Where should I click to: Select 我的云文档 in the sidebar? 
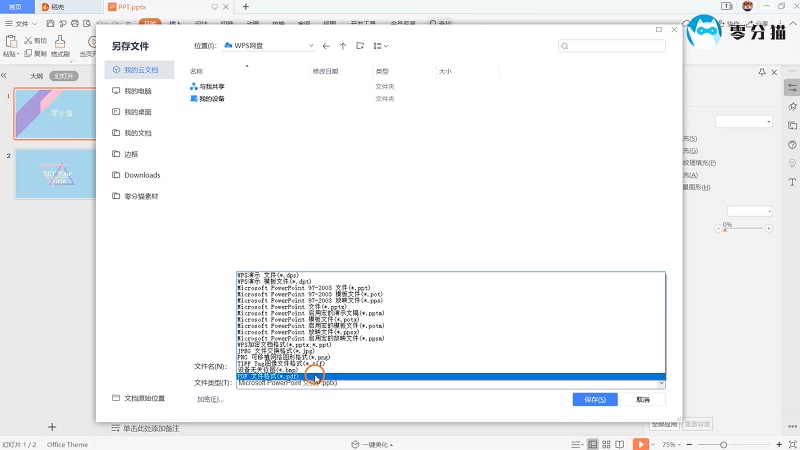click(x=139, y=70)
